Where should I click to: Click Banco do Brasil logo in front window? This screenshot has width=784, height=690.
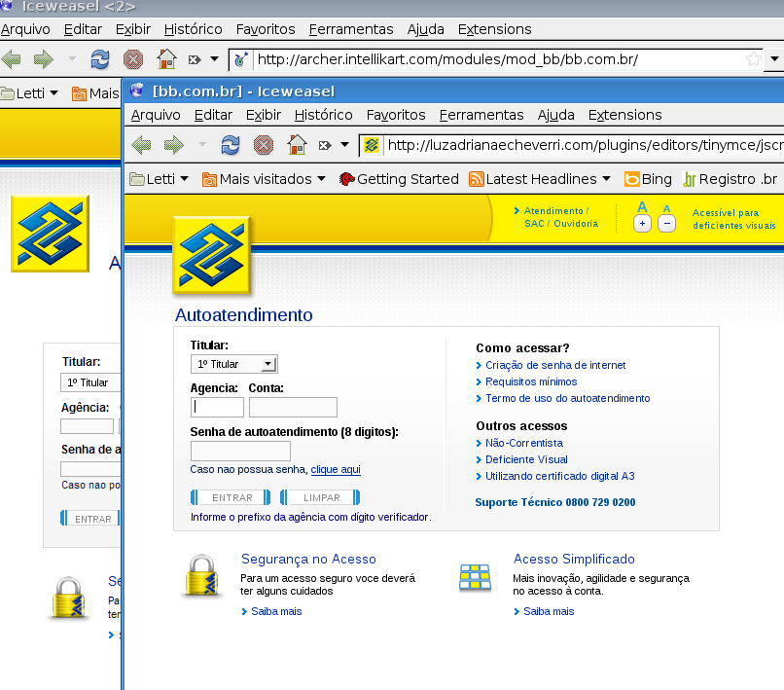[x=211, y=255]
